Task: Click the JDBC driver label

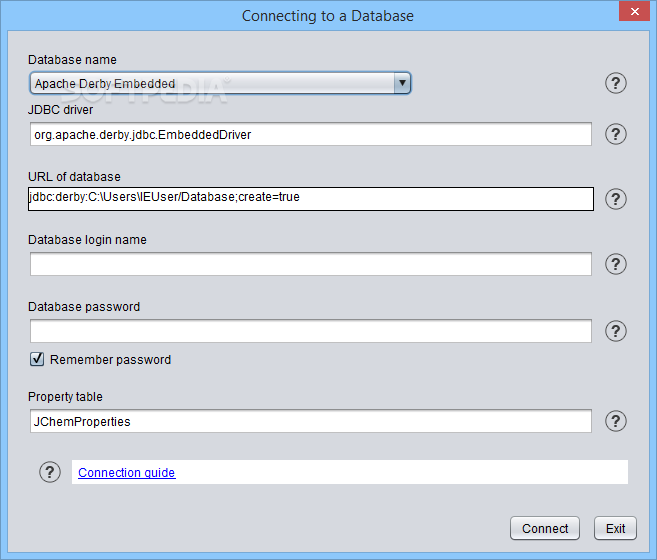Action: [60, 110]
